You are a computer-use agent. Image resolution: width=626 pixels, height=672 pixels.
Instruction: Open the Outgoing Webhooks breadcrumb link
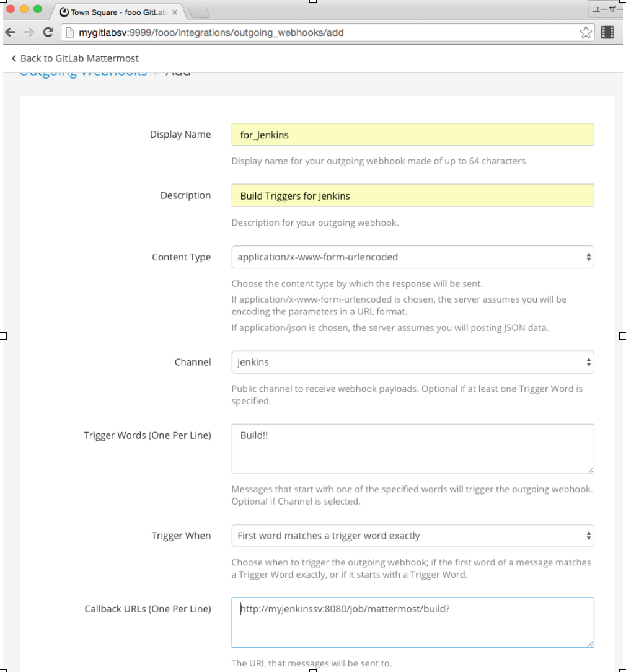(82, 71)
